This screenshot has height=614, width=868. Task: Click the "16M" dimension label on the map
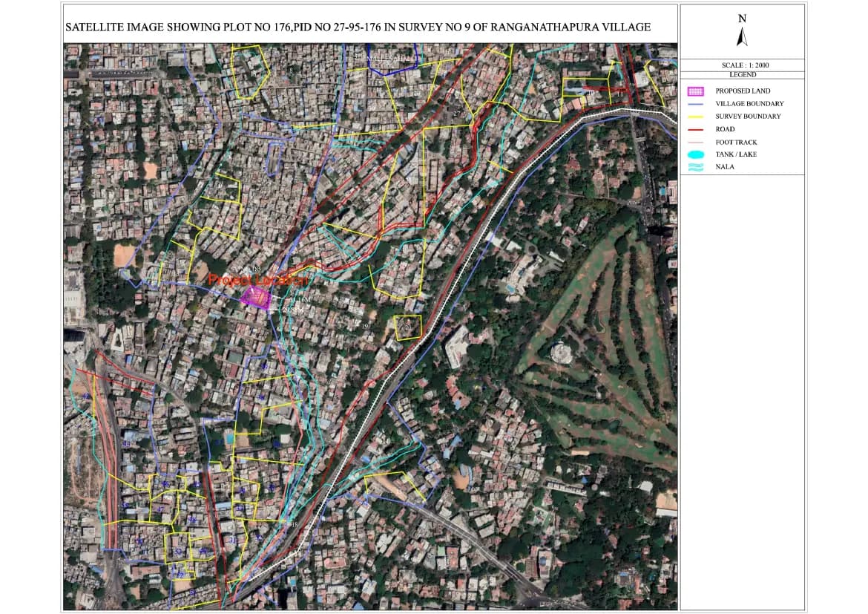pos(304,300)
